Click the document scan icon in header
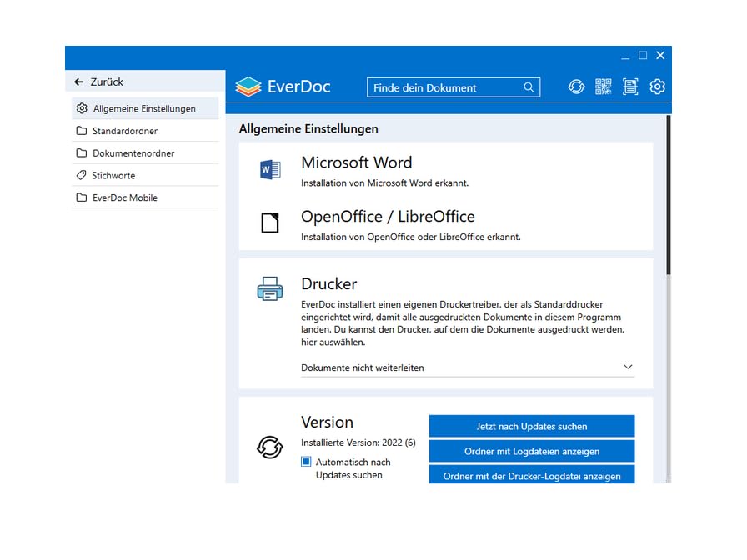The width and height of the screenshot is (747, 560). coord(630,87)
